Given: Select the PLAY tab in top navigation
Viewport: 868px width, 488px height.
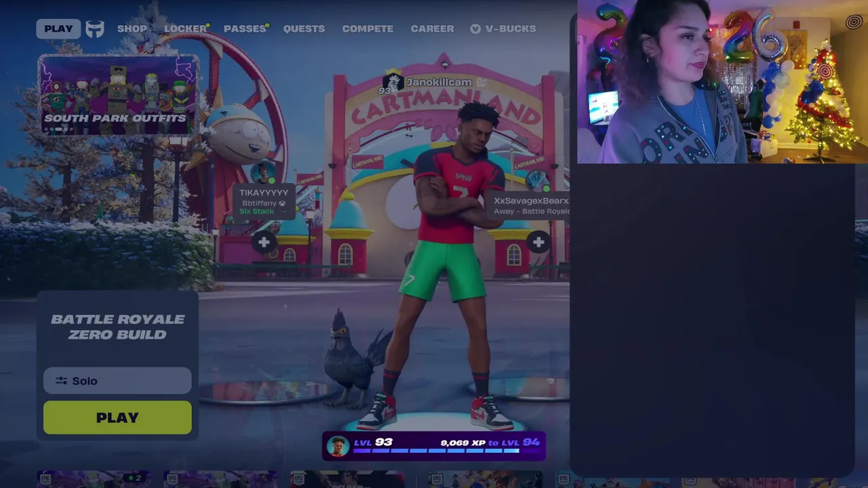Looking at the screenshot, I should coord(58,28).
